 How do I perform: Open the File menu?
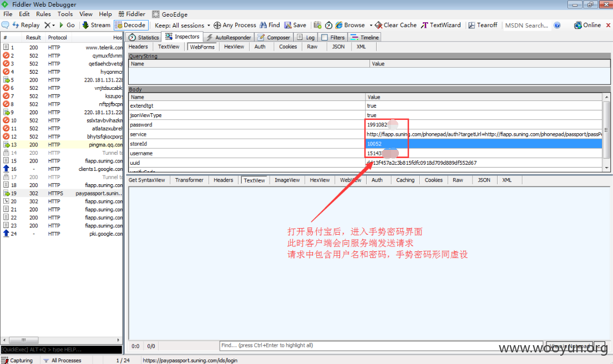(x=8, y=14)
